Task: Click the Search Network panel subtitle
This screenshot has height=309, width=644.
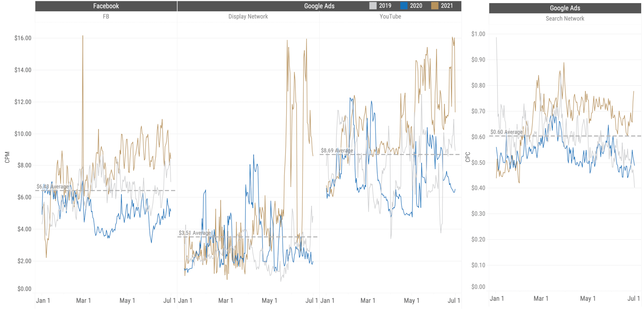Action: pyautogui.click(x=565, y=19)
